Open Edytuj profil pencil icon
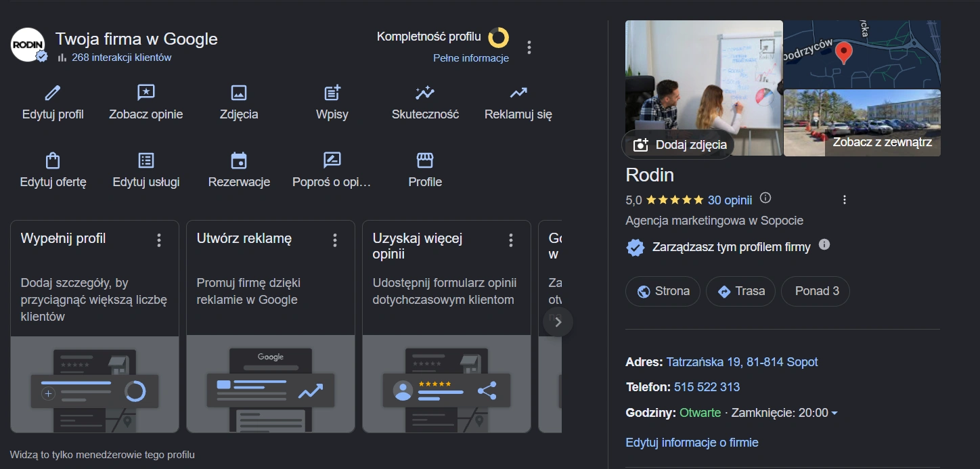This screenshot has height=469, width=980. click(53, 93)
